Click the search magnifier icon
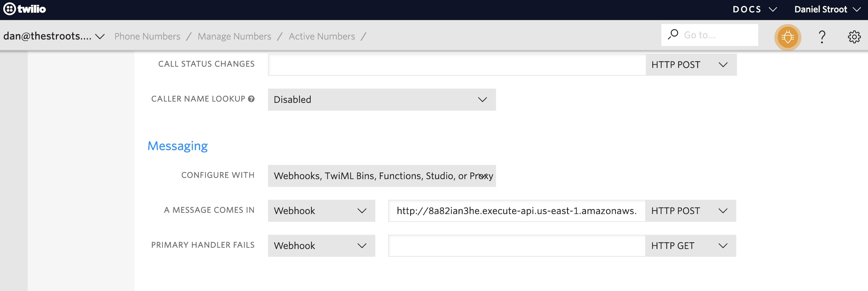This screenshot has height=291, width=868. click(x=673, y=34)
